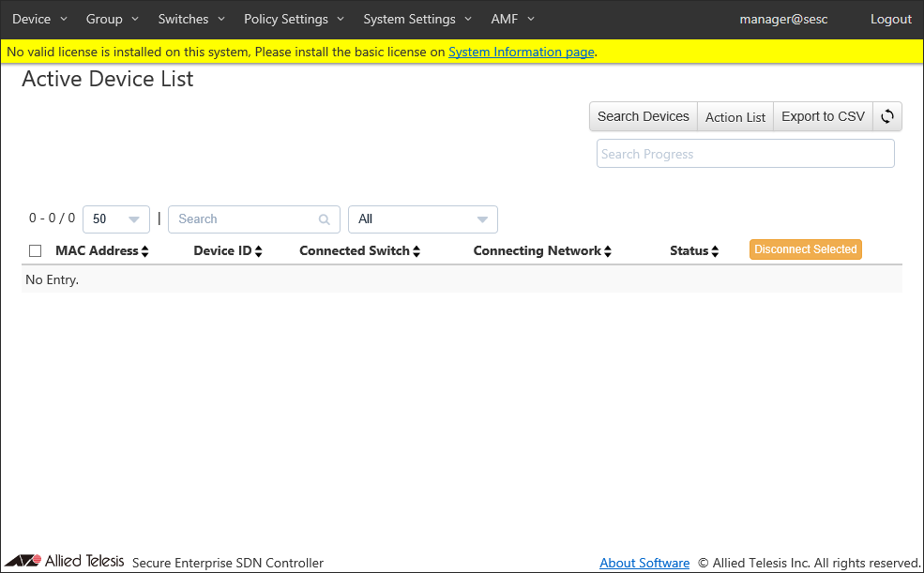Click the refresh icon beside Export to CSV
The image size is (924, 573).
tap(886, 117)
